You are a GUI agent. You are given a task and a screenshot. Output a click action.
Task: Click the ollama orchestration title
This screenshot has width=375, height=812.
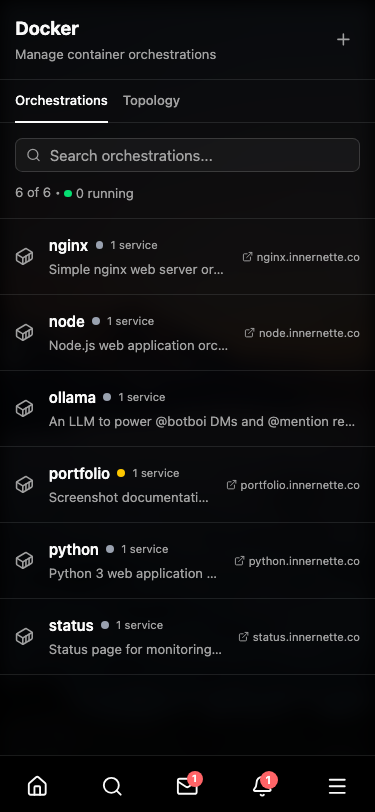click(72, 397)
